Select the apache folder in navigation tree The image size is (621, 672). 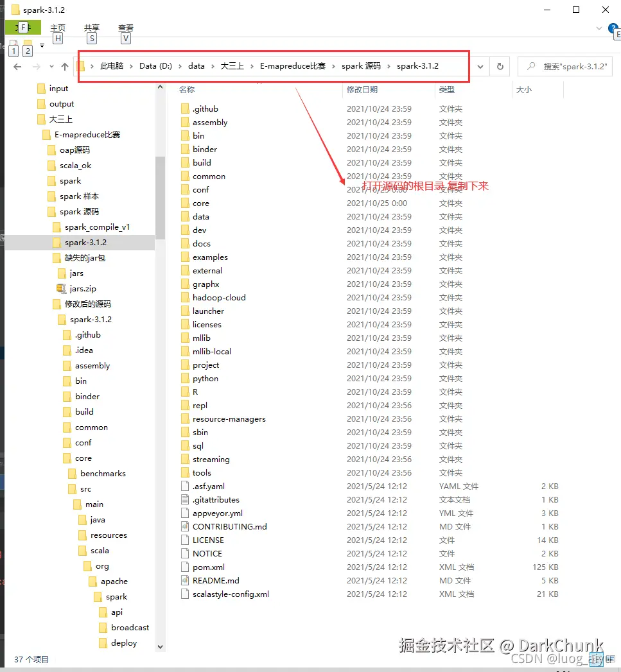pyautogui.click(x=109, y=582)
